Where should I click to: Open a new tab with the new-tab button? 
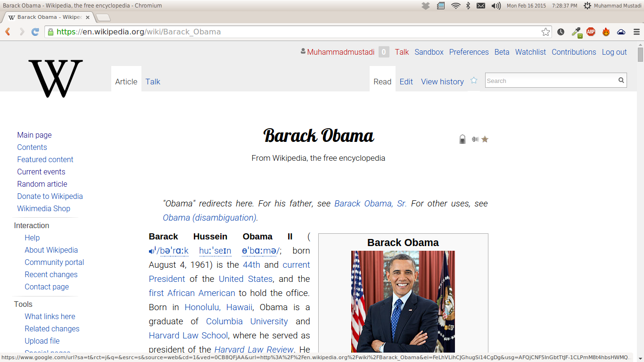tap(103, 17)
